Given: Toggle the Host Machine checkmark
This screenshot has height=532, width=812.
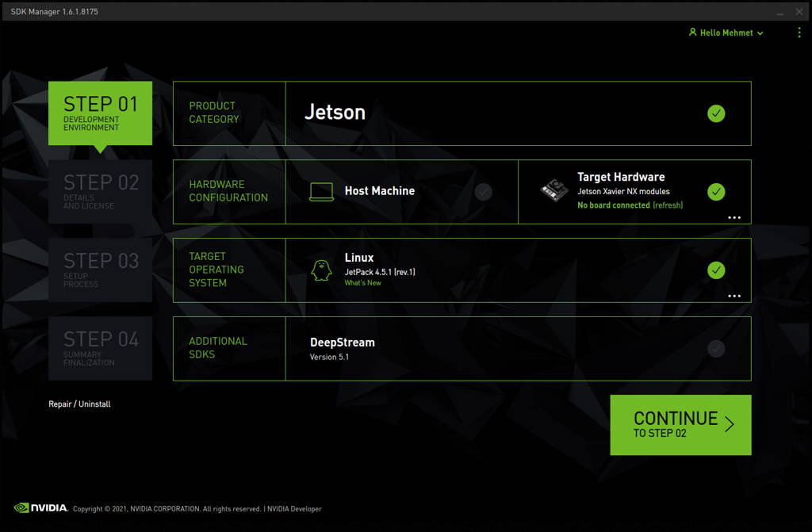Looking at the screenshot, I should [x=483, y=192].
